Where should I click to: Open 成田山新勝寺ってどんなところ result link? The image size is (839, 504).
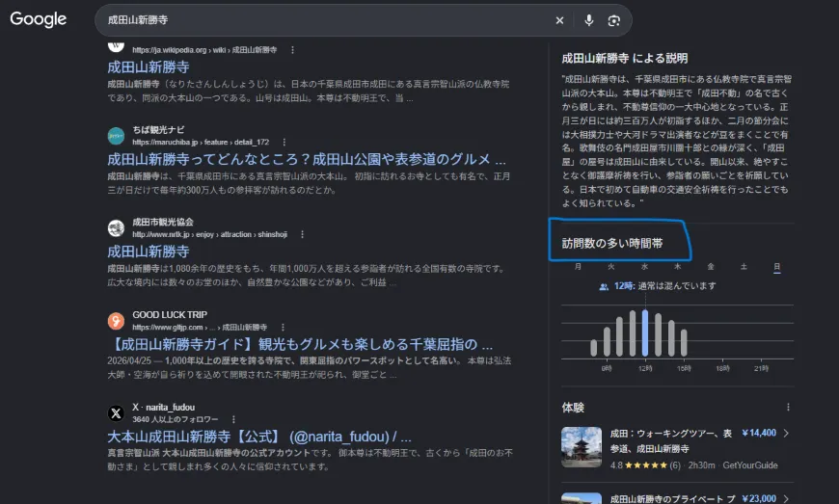pyautogui.click(x=306, y=159)
